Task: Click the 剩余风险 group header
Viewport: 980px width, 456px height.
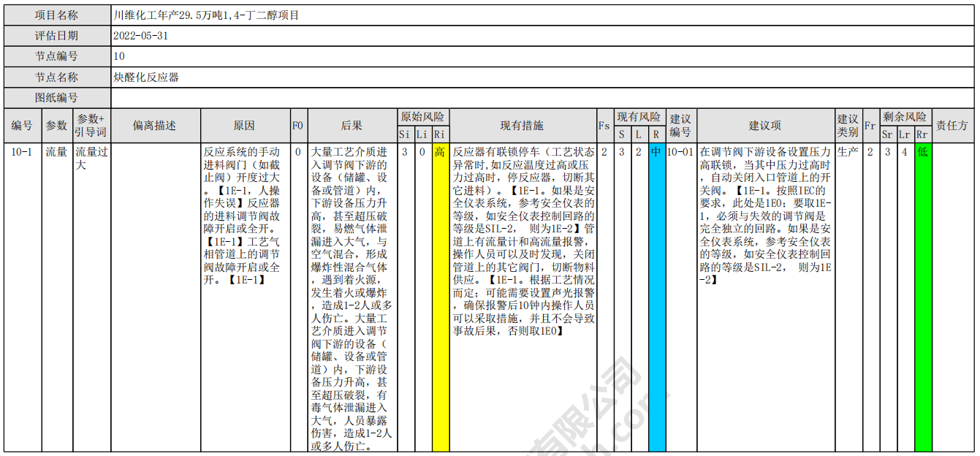Action: point(905,117)
